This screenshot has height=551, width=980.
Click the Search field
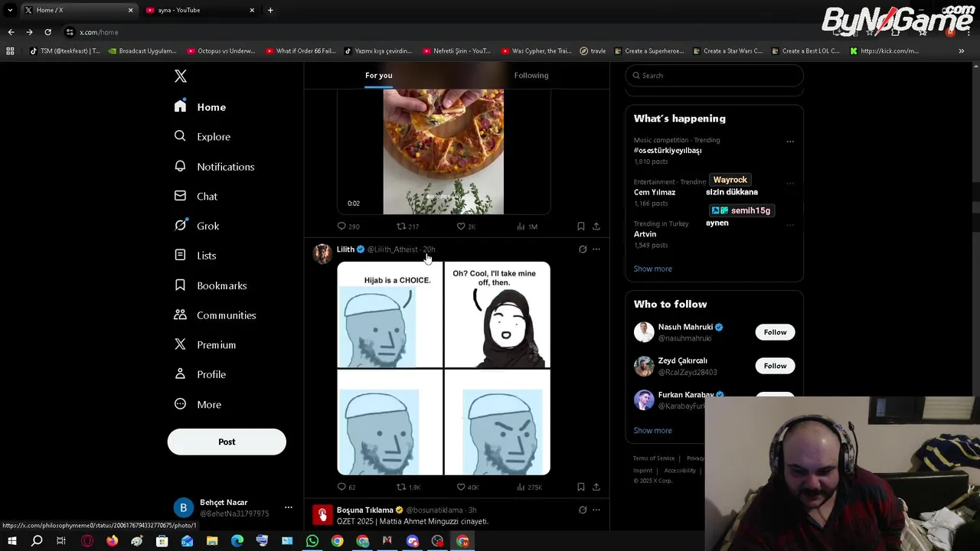coord(714,75)
